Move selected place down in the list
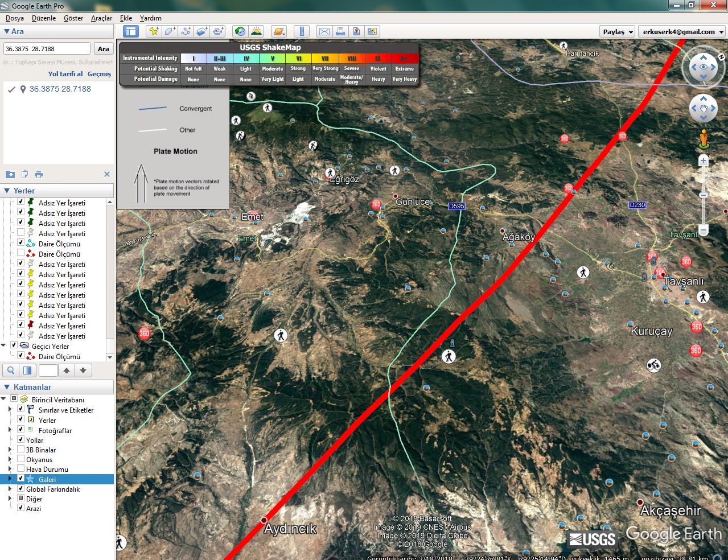 coord(83,370)
